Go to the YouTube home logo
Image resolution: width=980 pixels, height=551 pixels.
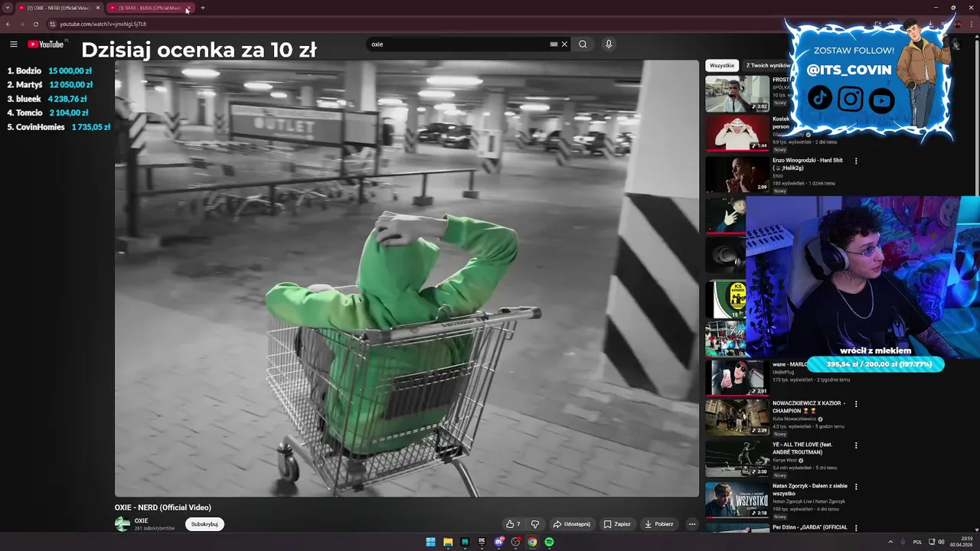pyautogui.click(x=46, y=44)
